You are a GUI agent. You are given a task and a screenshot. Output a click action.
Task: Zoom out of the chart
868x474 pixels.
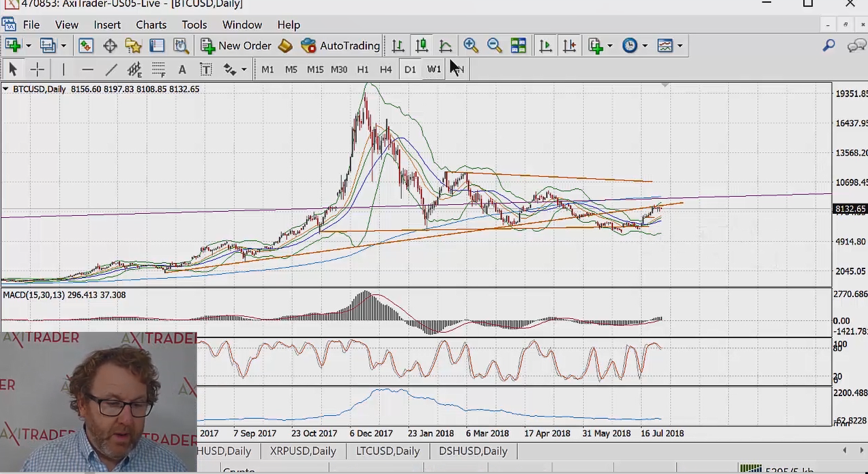click(x=494, y=46)
